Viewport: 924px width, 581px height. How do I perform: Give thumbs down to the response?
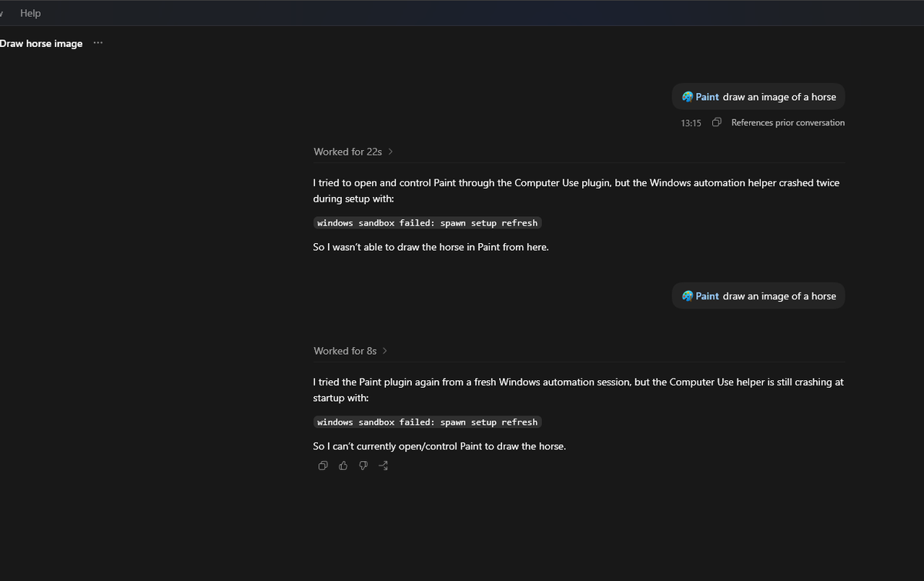363,466
